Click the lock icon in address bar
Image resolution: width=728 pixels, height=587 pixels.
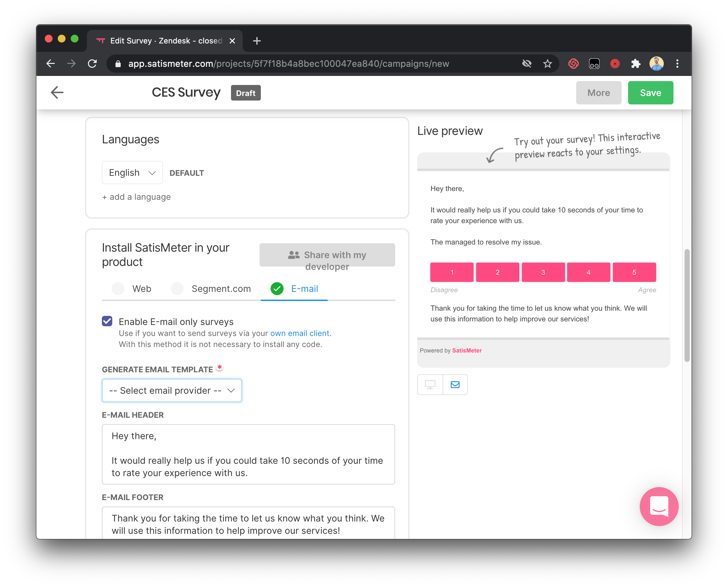(118, 64)
